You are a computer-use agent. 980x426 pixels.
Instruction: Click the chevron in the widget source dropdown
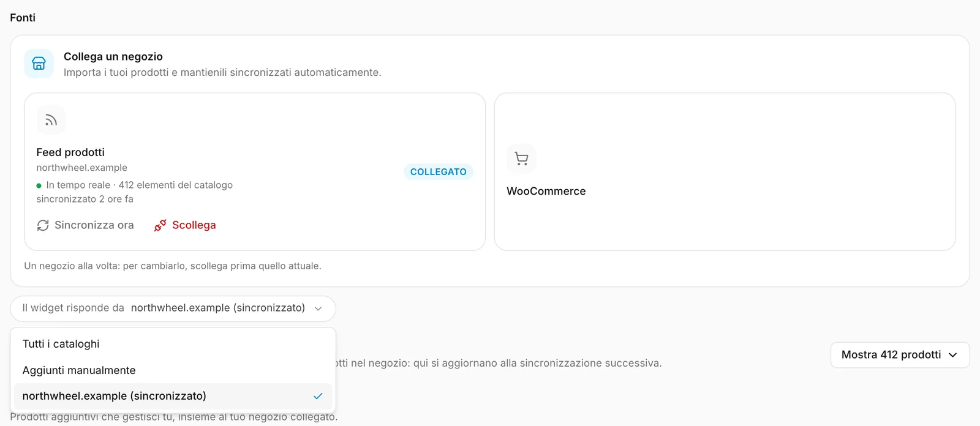318,308
